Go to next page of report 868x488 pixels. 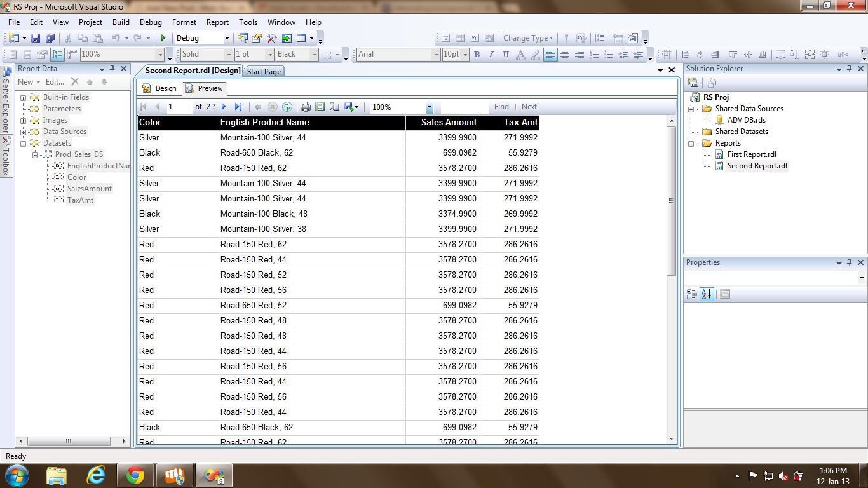click(x=224, y=107)
